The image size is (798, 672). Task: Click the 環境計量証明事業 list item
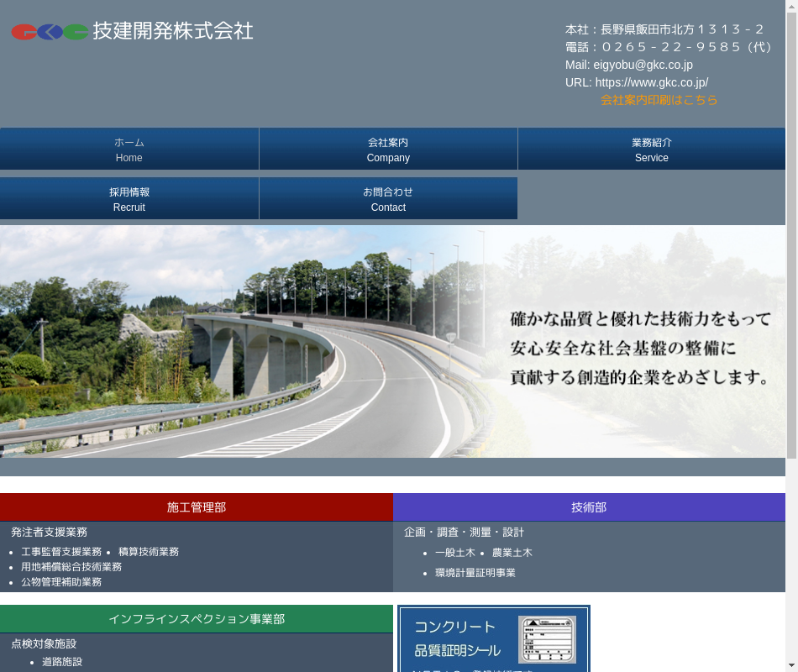[475, 573]
